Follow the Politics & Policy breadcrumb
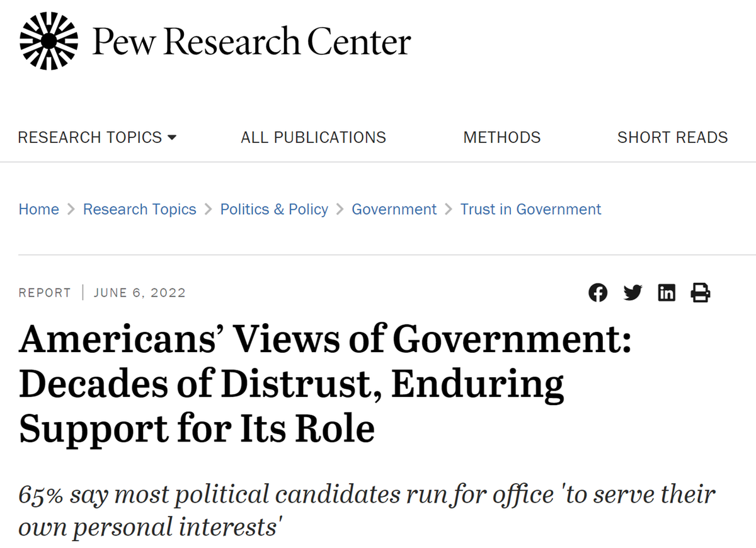The height and width of the screenshot is (548, 756). 274,209
